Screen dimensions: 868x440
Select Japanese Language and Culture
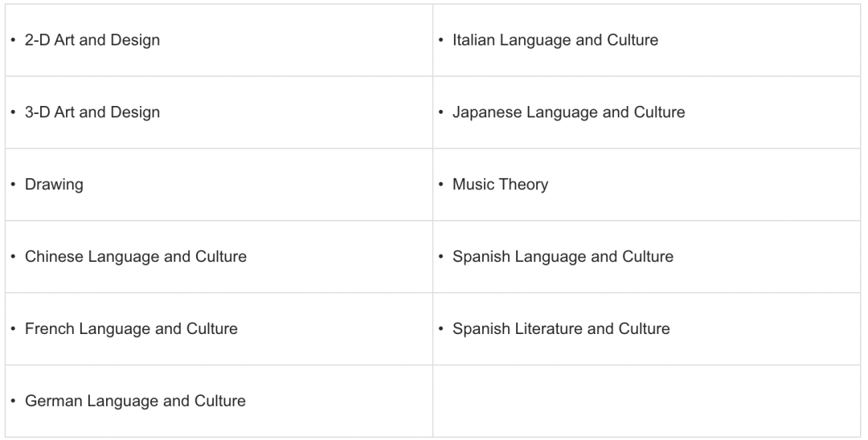coord(568,112)
